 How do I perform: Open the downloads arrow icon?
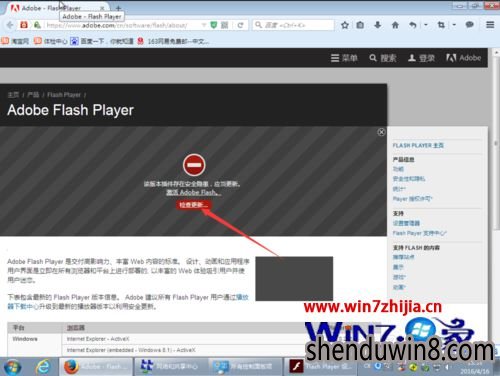(378, 25)
